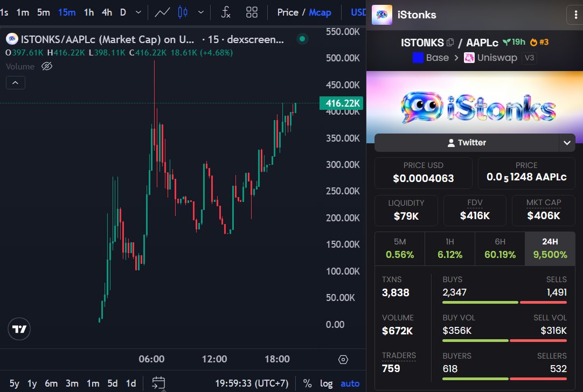Select the 4h timeframe

pos(107,12)
